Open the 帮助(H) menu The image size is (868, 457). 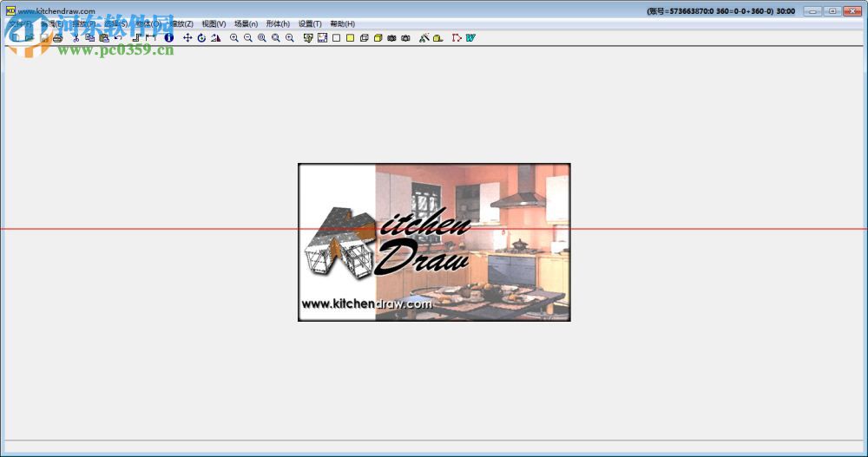[343, 23]
